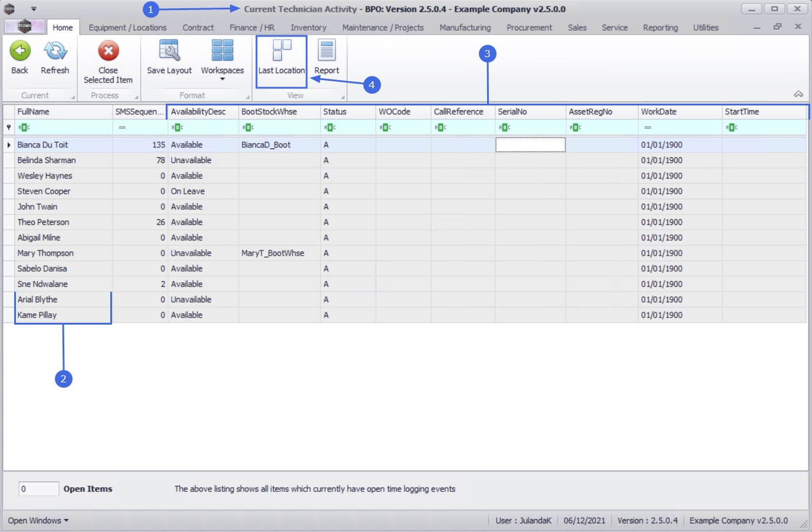The image size is (812, 532).
Task: Select the Inventory tab
Action: tap(308, 28)
